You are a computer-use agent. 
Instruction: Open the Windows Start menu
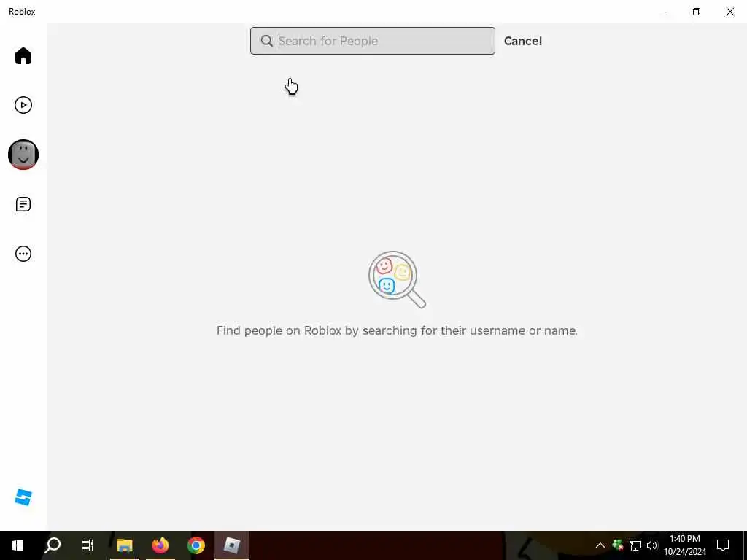(x=18, y=545)
